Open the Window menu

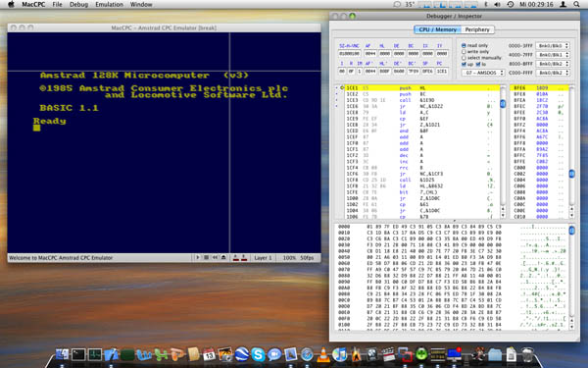141,5
